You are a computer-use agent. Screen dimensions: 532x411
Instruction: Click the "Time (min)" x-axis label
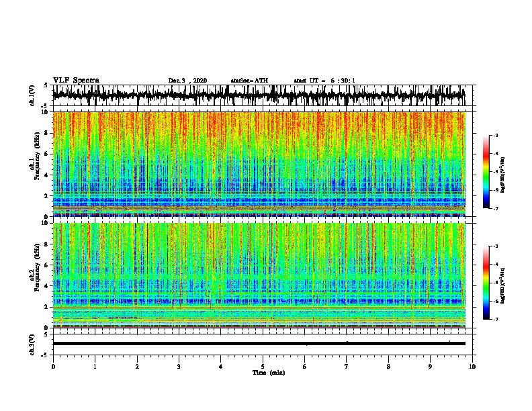point(269,373)
